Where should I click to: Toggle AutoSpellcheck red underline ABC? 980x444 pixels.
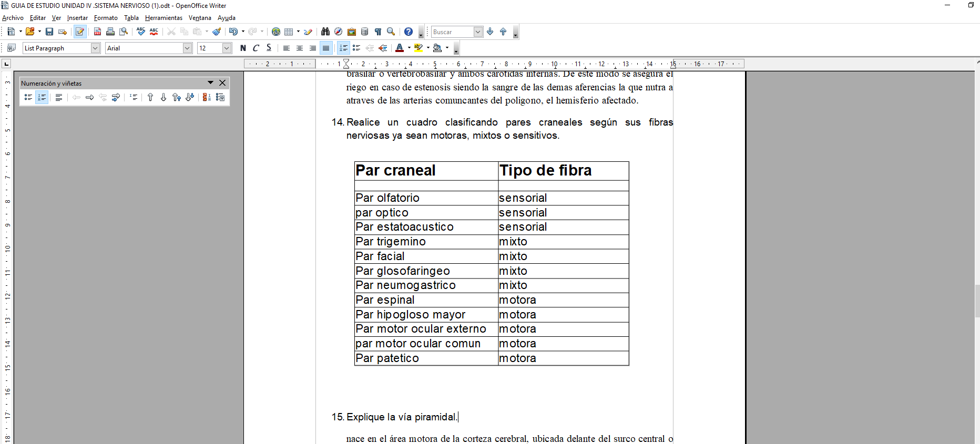tap(154, 32)
